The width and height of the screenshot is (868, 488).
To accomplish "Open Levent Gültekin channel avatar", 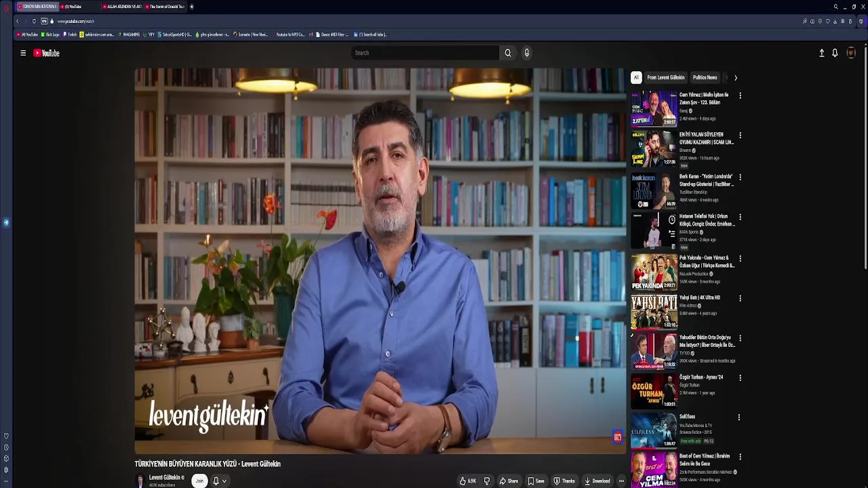I will coord(140,481).
